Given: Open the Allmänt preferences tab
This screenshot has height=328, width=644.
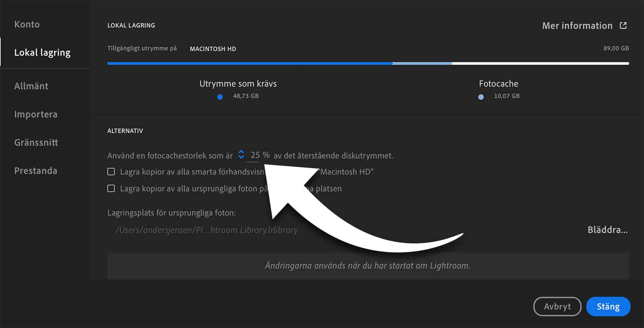Looking at the screenshot, I should 31,86.
